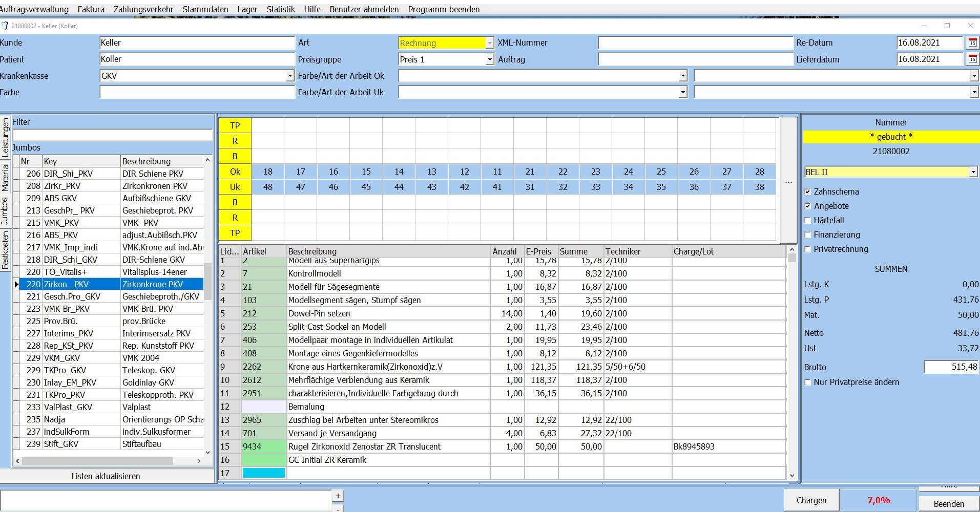Click the Dowel-Pin setzen description cell
This screenshot has height=512, width=980.
[x=388, y=313]
